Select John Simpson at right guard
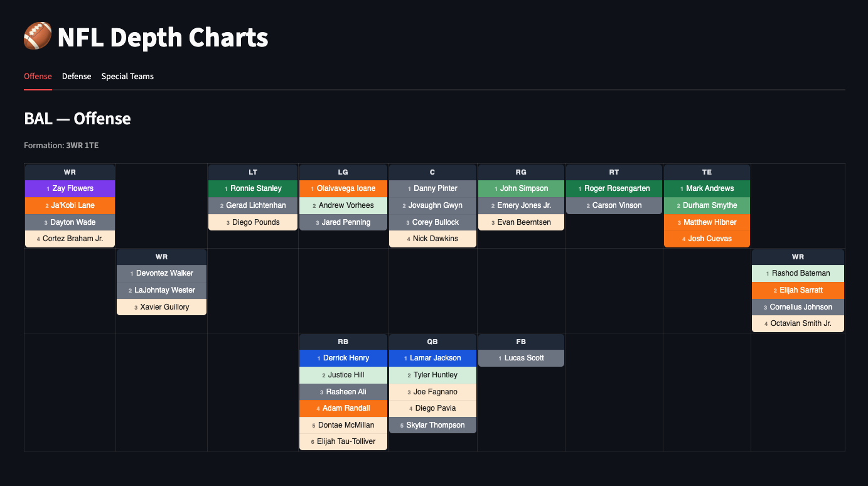868x486 pixels. 521,188
